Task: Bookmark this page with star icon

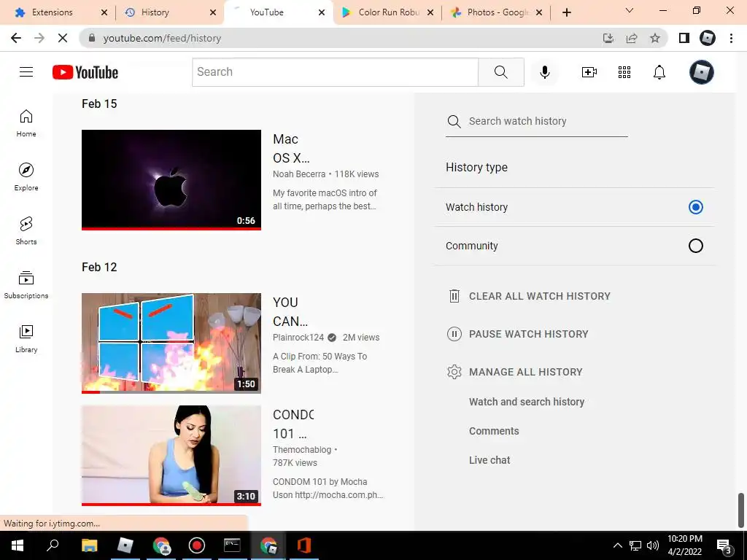Action: 655,38
